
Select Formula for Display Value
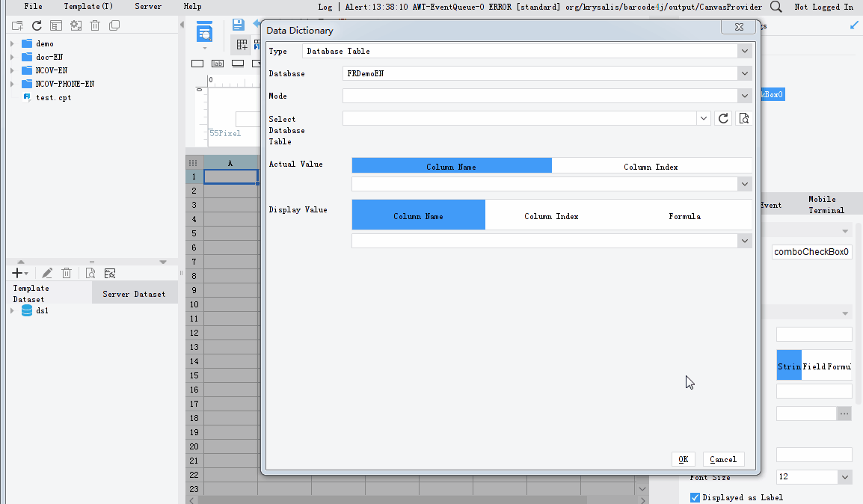[684, 216]
